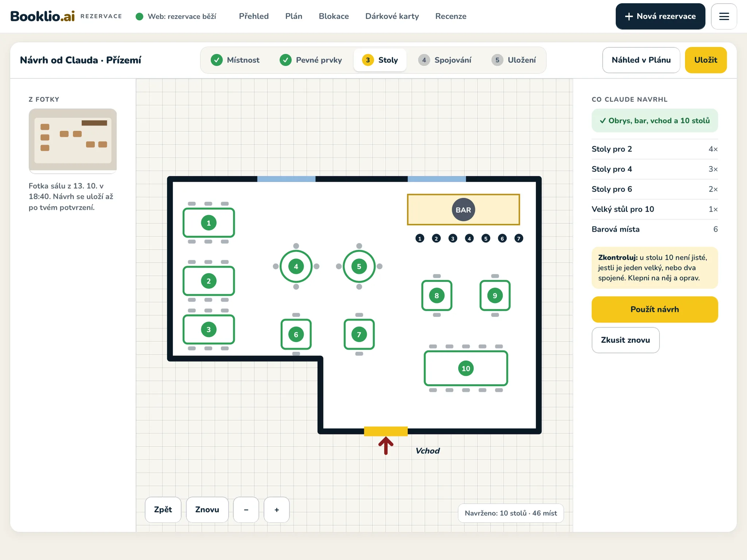Viewport: 747px width, 560px height.
Task: Select large table 10
Action: (x=466, y=368)
